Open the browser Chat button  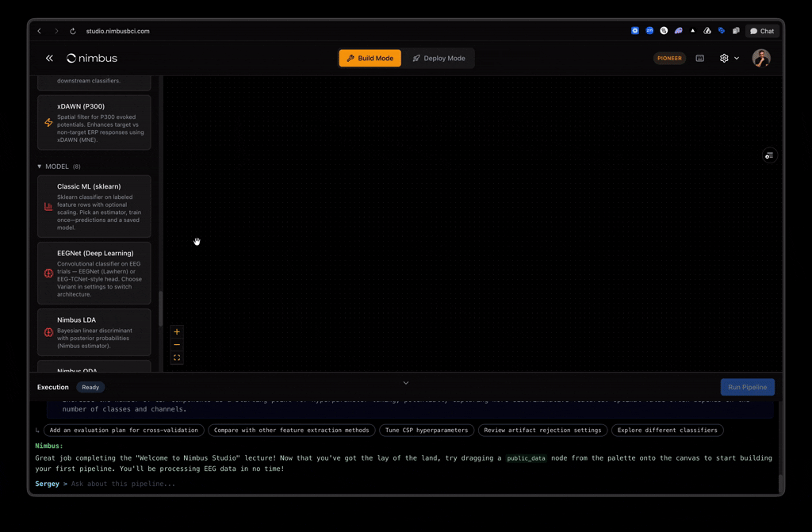coord(762,31)
